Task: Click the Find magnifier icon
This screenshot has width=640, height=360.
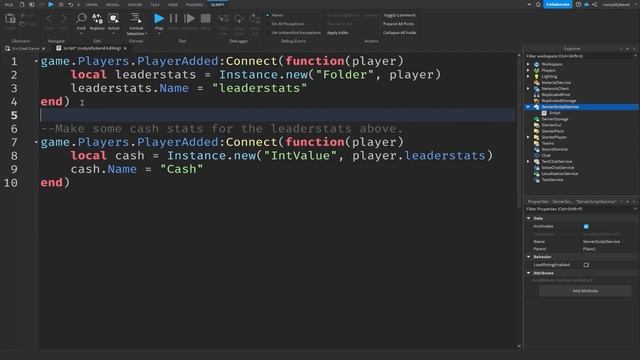Action: (x=81, y=18)
